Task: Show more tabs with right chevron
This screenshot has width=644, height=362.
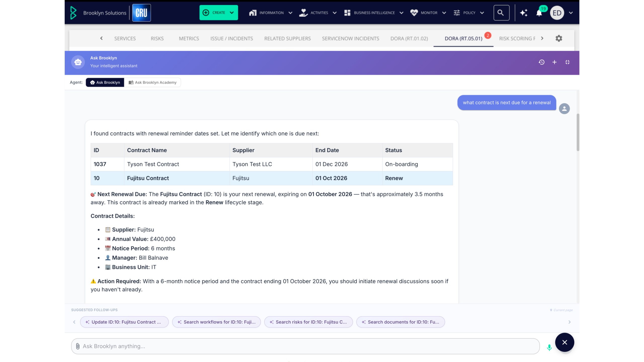Action: click(x=542, y=38)
